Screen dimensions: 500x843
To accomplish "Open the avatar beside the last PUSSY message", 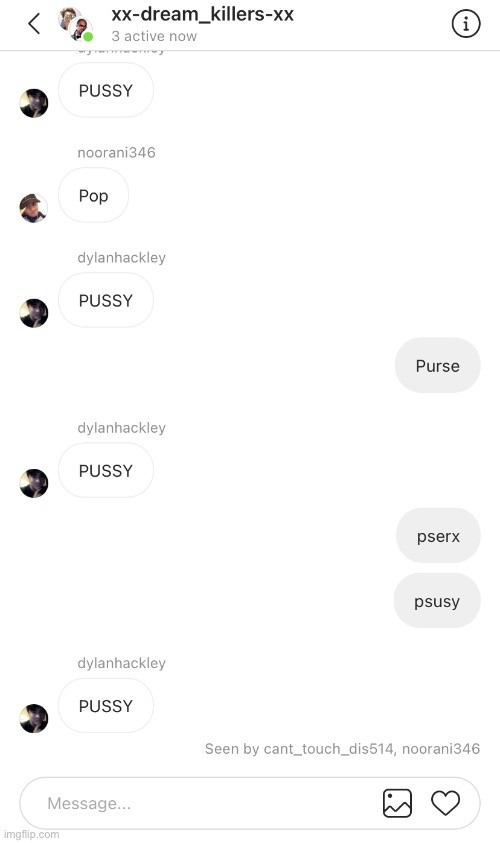I will click(34, 718).
